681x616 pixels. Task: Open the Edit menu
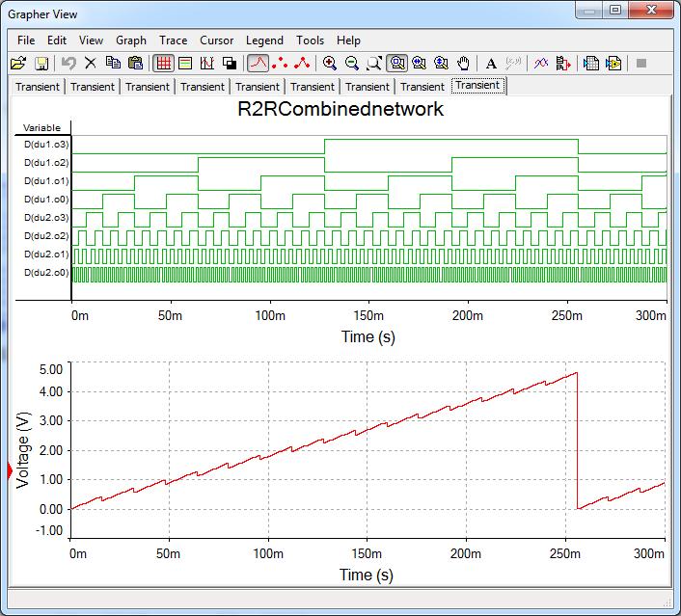point(57,40)
